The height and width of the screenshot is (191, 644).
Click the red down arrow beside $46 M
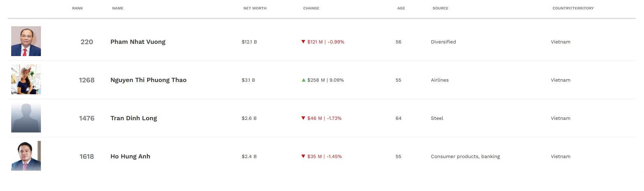pyautogui.click(x=303, y=118)
